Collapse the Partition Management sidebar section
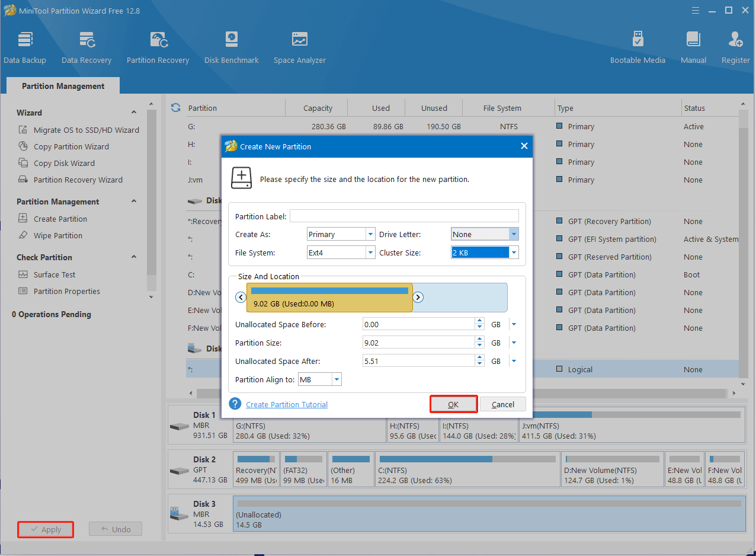Viewport: 756px width, 556px height. pyautogui.click(x=134, y=202)
